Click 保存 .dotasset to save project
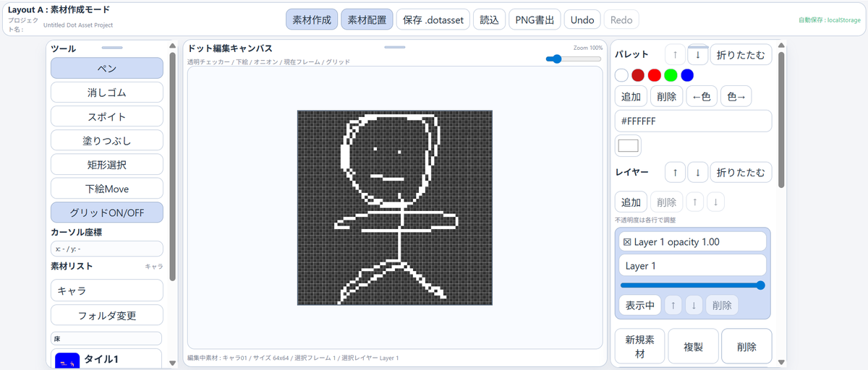 click(x=433, y=20)
